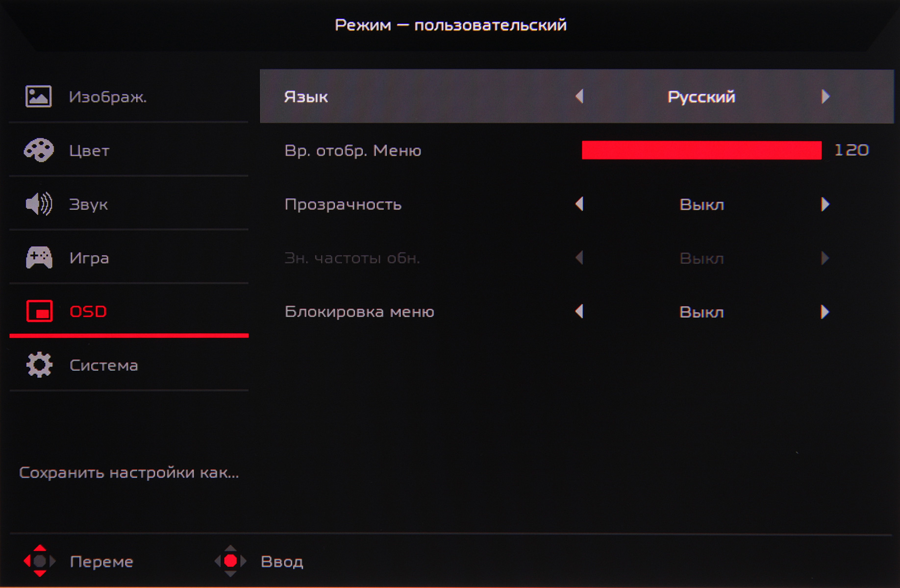Viewport: 900px width, 588px height.
Task: Click the picture icon beside Изображ.
Action: (38, 97)
